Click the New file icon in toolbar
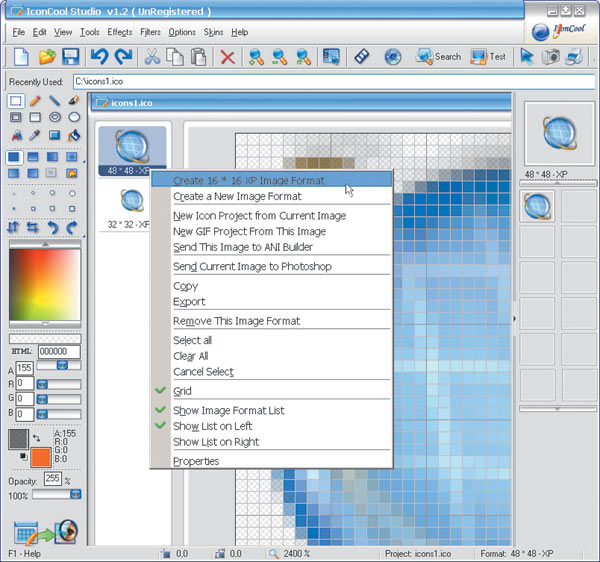 21,57
